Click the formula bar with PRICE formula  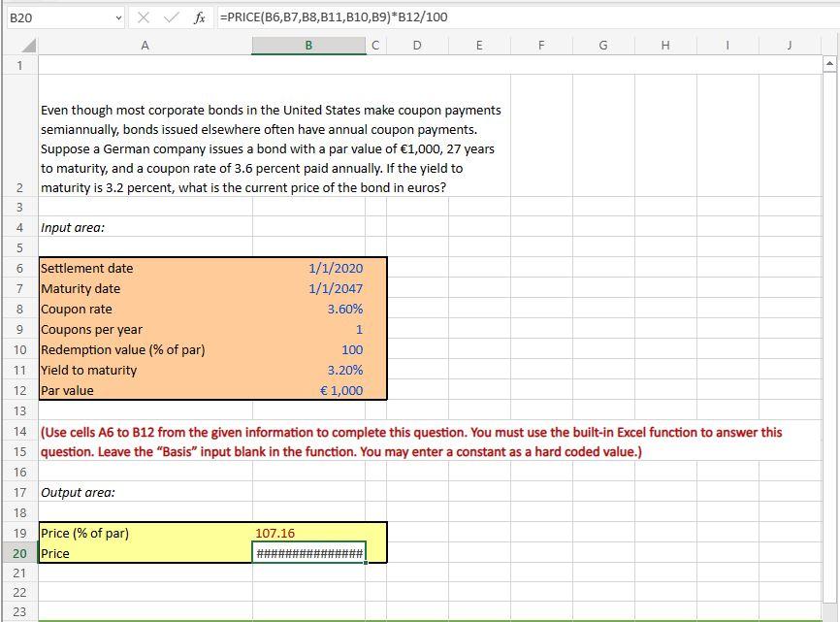527,17
